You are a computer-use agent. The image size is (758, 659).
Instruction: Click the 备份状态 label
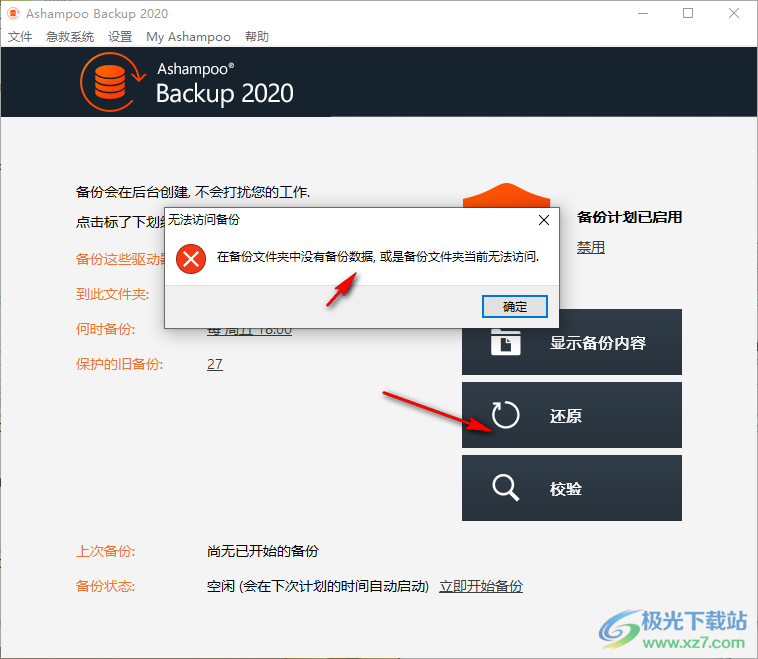tap(105, 586)
